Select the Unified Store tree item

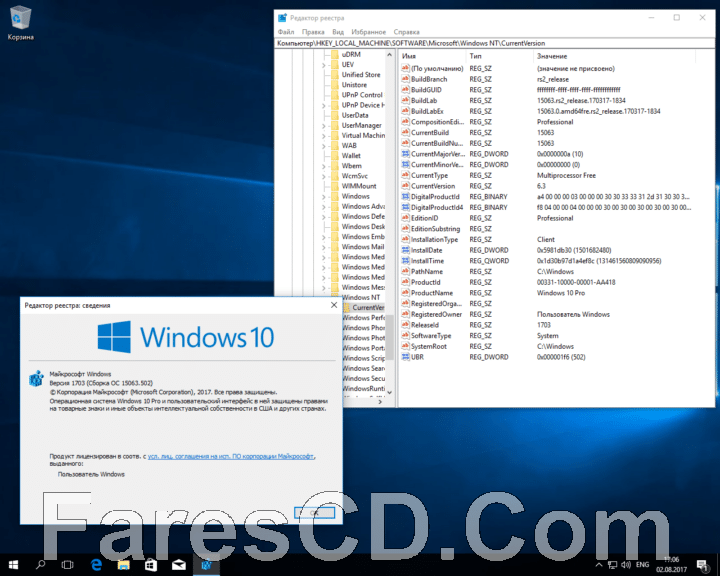361,74
